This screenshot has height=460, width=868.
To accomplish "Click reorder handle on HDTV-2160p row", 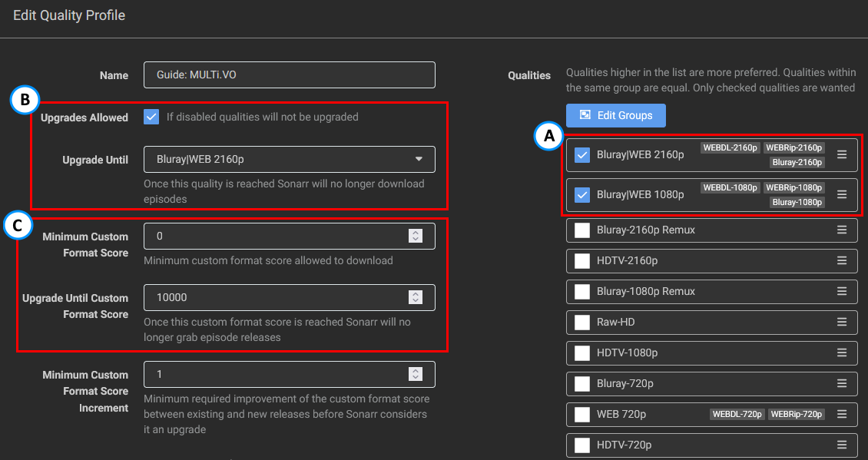I will (x=842, y=260).
